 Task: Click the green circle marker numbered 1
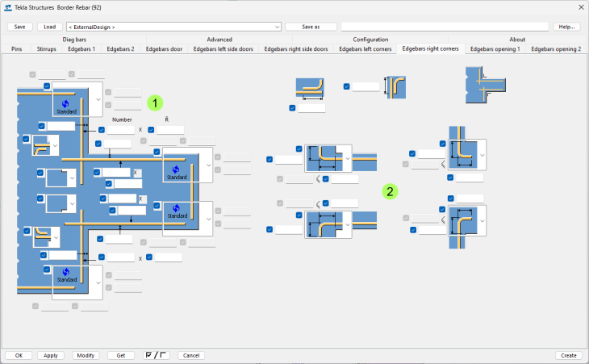[x=155, y=103]
